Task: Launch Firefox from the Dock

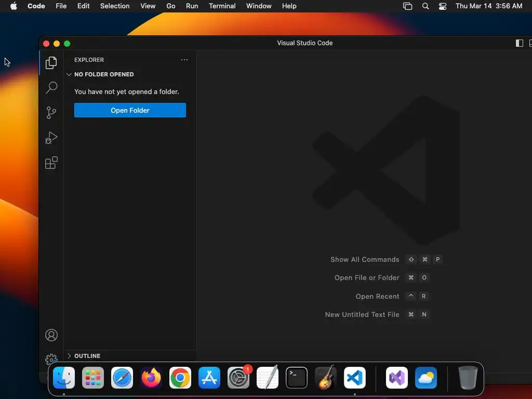Action: click(151, 378)
